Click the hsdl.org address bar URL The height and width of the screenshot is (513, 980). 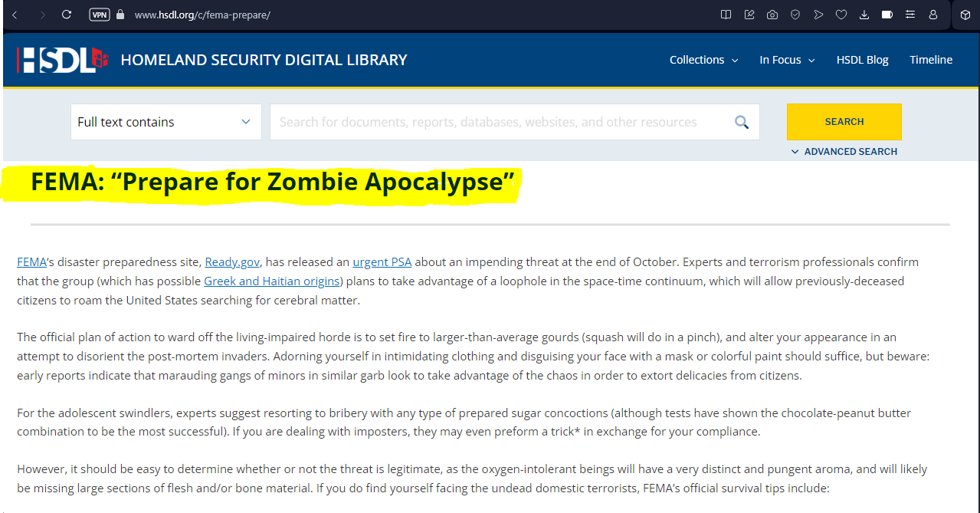(202, 15)
